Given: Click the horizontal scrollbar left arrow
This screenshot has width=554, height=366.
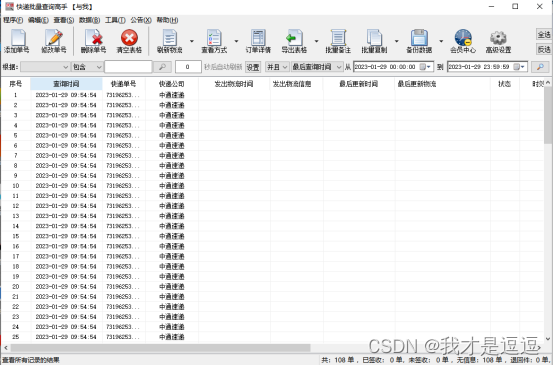Looking at the screenshot, I should [5, 348].
